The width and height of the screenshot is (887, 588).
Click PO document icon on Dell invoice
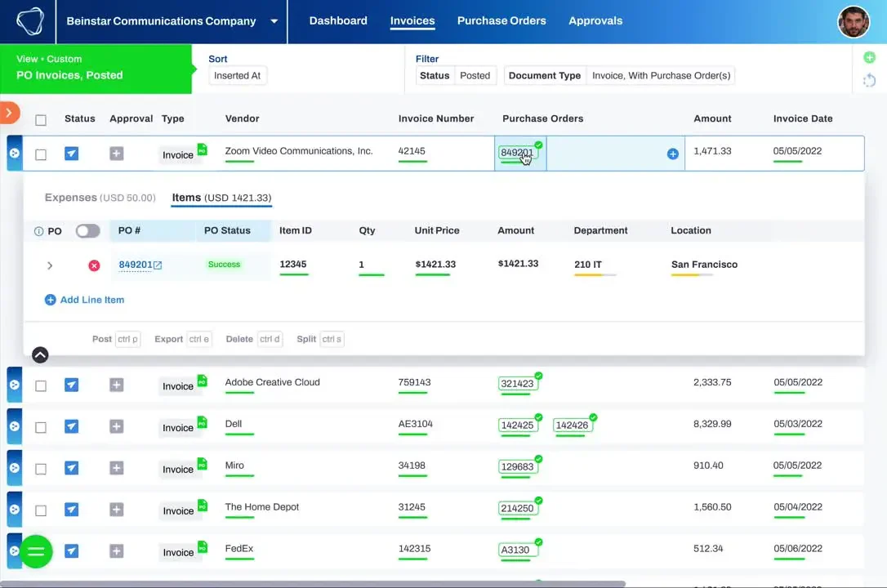[x=202, y=422]
